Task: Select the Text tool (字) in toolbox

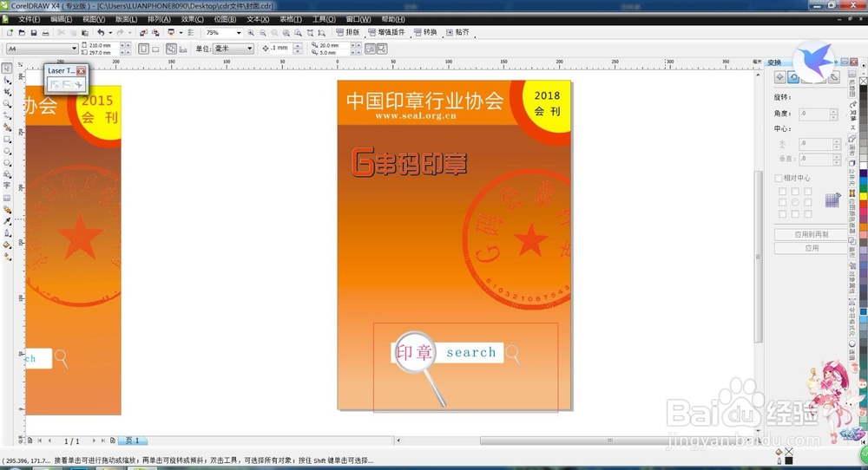Action: pyautogui.click(x=7, y=186)
